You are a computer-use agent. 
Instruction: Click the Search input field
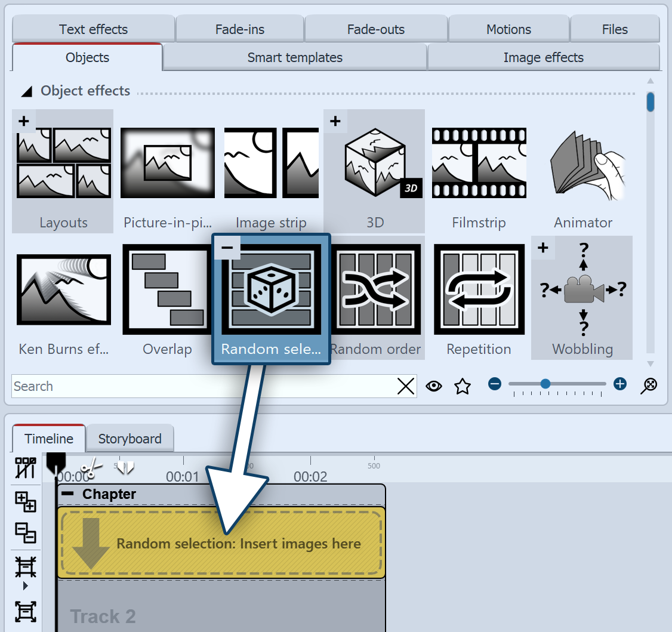(203, 386)
